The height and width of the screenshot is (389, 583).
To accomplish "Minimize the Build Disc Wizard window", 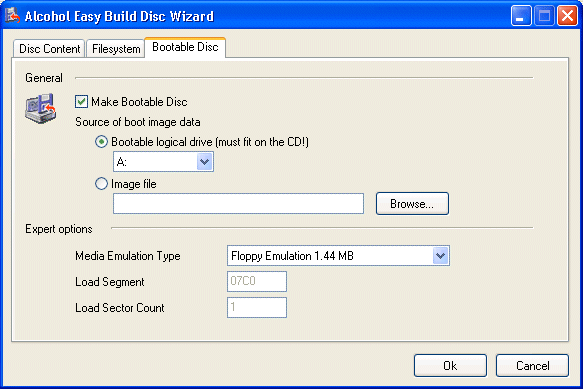I will [521, 16].
